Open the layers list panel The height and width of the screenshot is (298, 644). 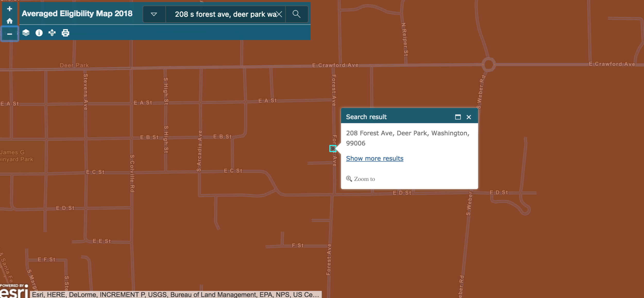coord(26,33)
